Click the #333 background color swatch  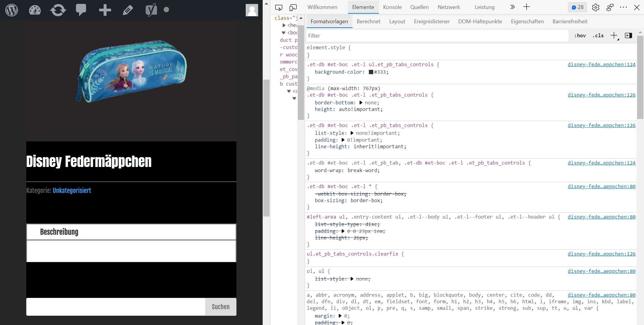coord(371,72)
